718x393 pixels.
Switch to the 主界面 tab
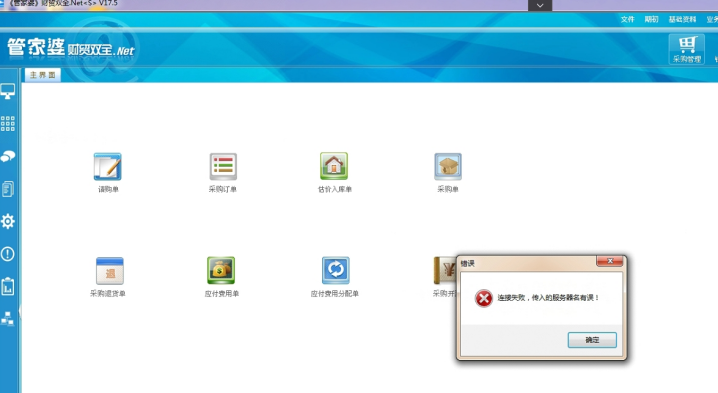point(43,75)
